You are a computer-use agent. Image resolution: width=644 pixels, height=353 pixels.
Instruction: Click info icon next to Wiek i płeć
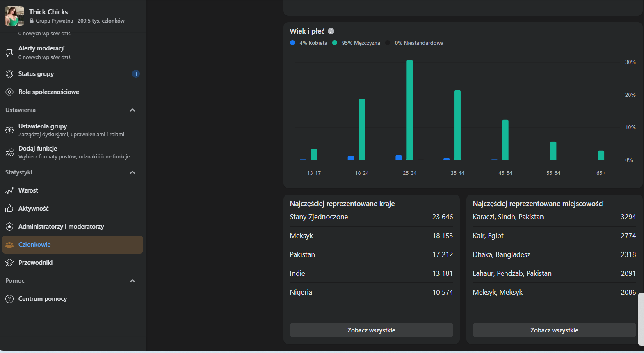pos(331,31)
